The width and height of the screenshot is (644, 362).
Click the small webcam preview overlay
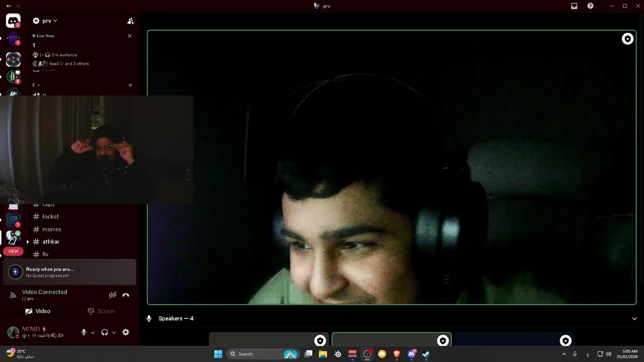click(97, 150)
